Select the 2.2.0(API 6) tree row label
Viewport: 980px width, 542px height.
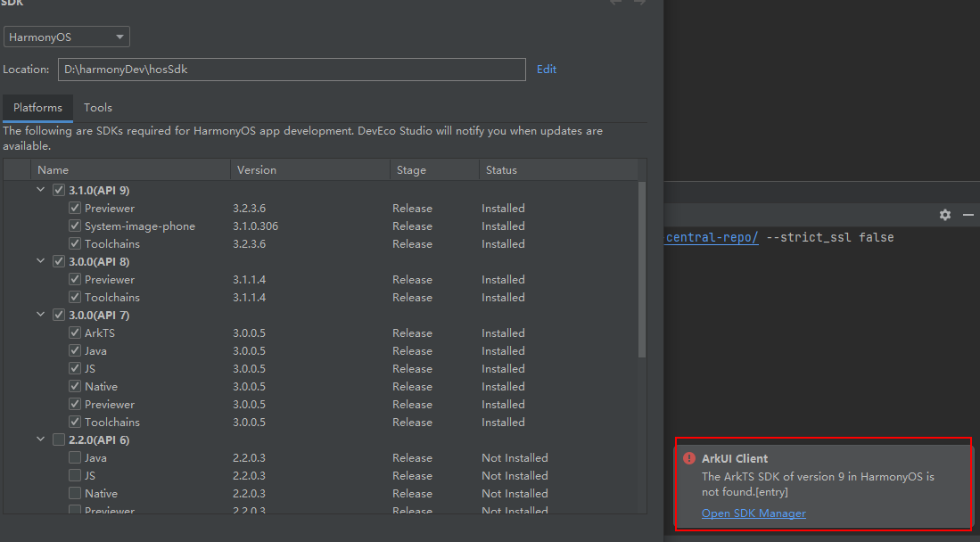tap(99, 439)
